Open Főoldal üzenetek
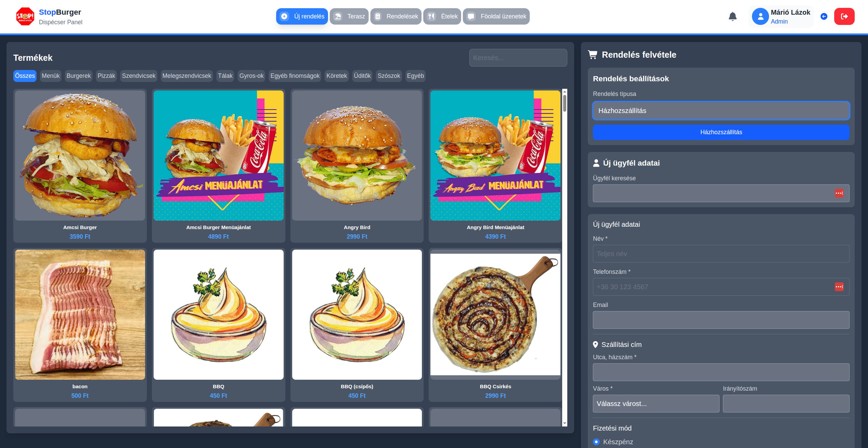 pos(496,16)
